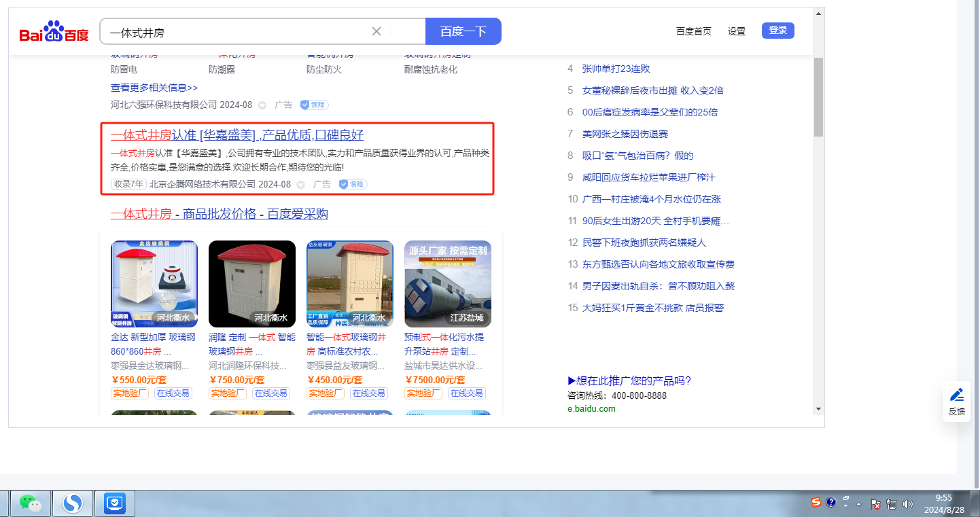
Task: Click 在线交易 tag under ￥7500.00 product
Action: click(467, 393)
